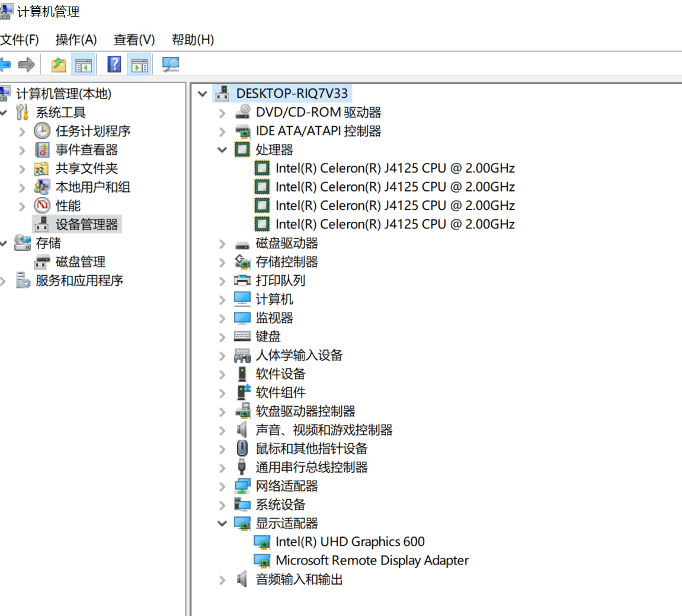The height and width of the screenshot is (616, 682).
Task: Select the last Intel Celeron J4125 entry
Action: [x=395, y=224]
